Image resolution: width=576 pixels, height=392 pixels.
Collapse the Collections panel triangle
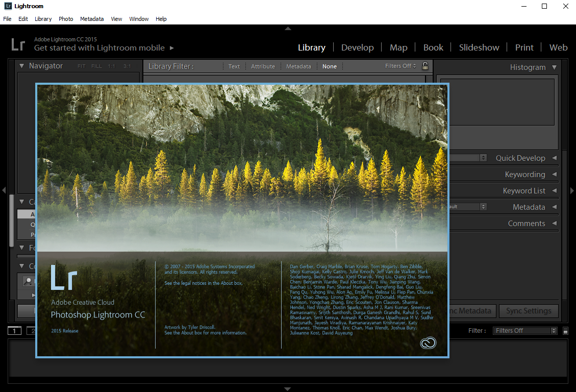click(21, 265)
